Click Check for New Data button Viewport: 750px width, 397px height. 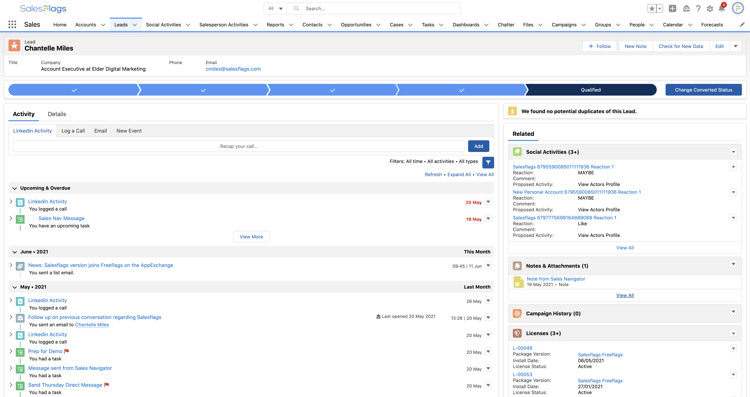tap(681, 46)
